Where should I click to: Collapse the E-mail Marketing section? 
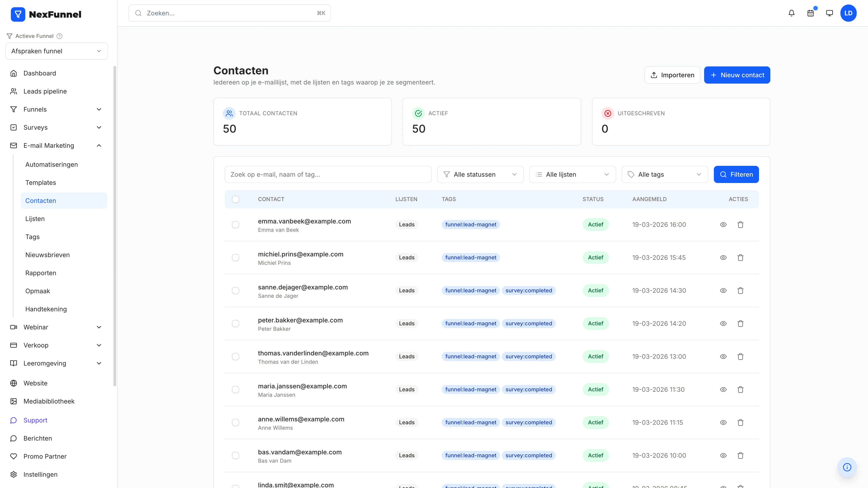(x=57, y=146)
